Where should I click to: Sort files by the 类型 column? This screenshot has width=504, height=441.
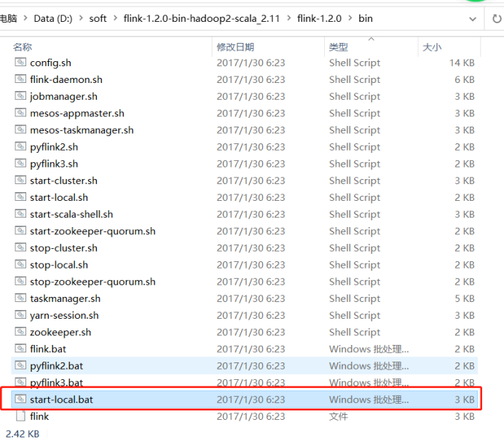pos(339,47)
